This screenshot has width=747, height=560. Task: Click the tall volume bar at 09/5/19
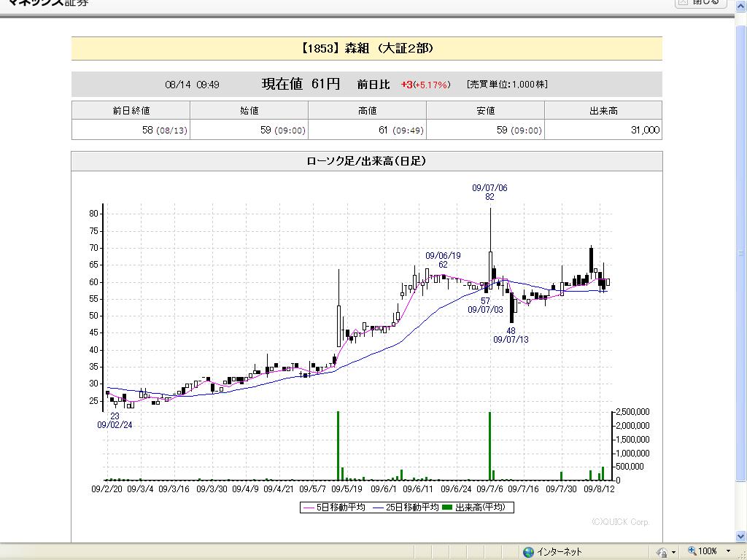pos(338,446)
